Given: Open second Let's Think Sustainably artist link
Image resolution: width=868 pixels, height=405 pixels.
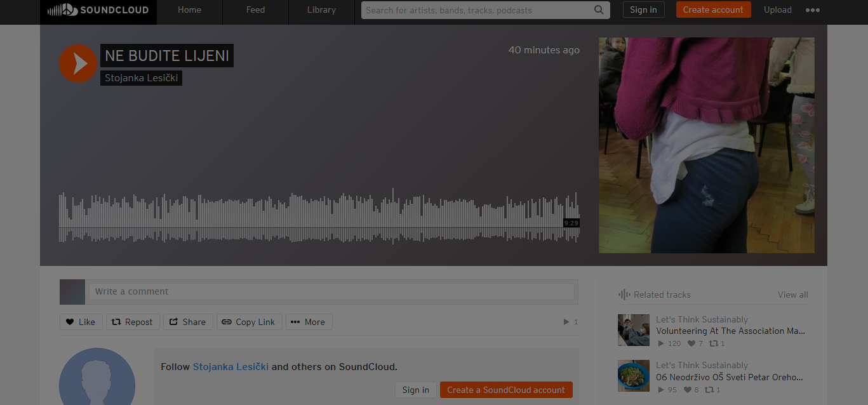Looking at the screenshot, I should pyautogui.click(x=702, y=365).
